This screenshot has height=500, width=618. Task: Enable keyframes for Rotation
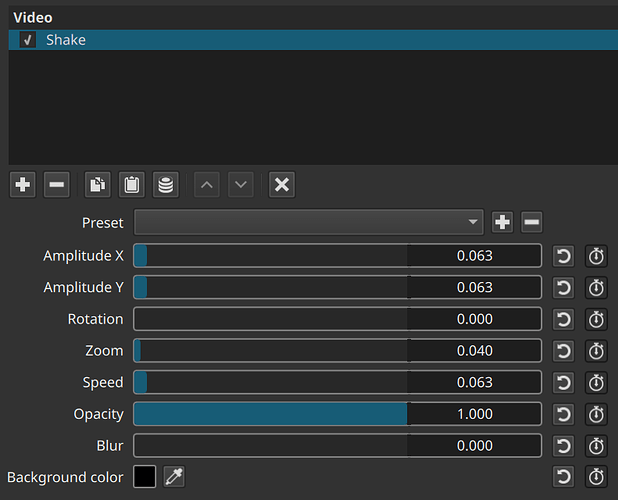click(x=596, y=319)
